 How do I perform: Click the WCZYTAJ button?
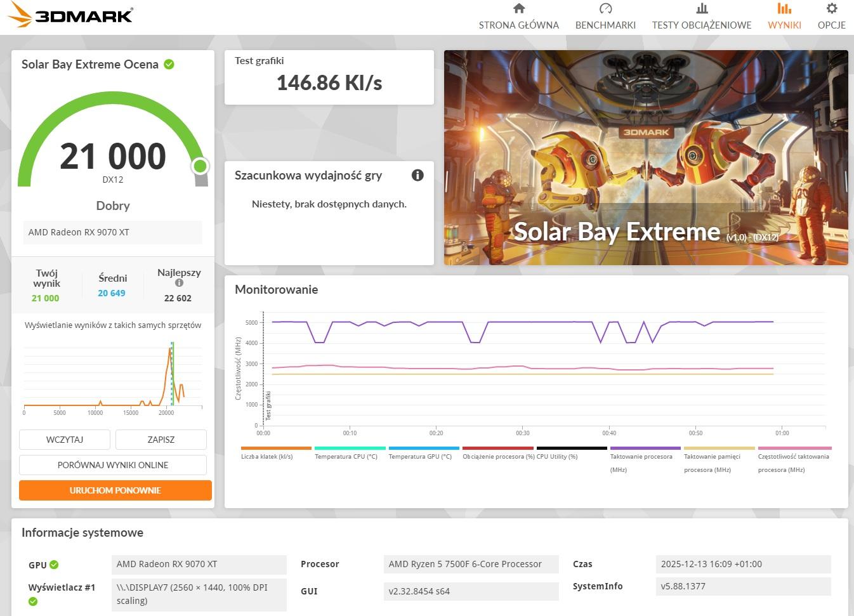65,440
